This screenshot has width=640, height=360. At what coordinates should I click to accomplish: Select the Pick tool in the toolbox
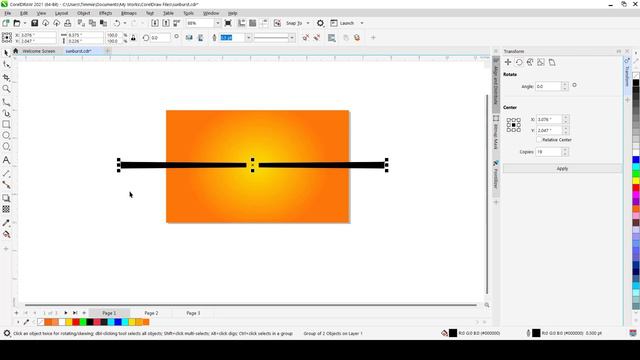point(6,53)
